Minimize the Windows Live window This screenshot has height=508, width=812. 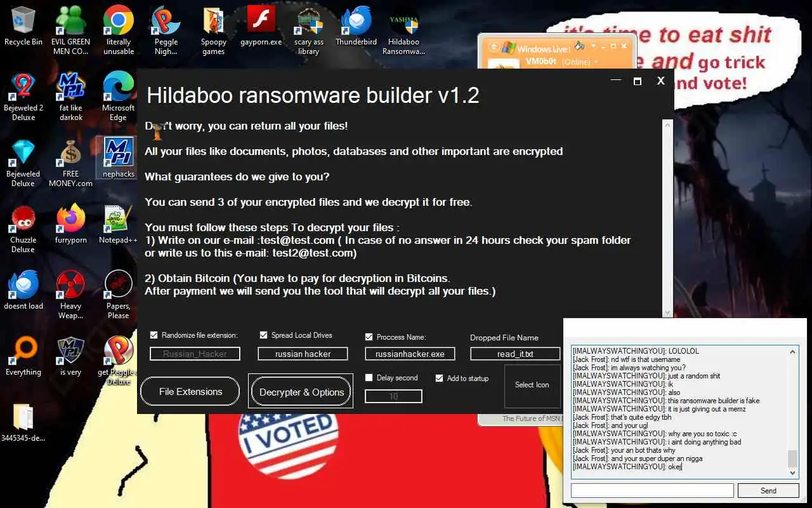(x=603, y=46)
